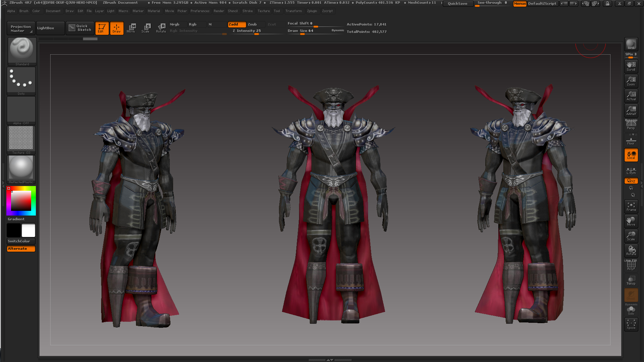Activate Quick Sketch

tap(80, 28)
